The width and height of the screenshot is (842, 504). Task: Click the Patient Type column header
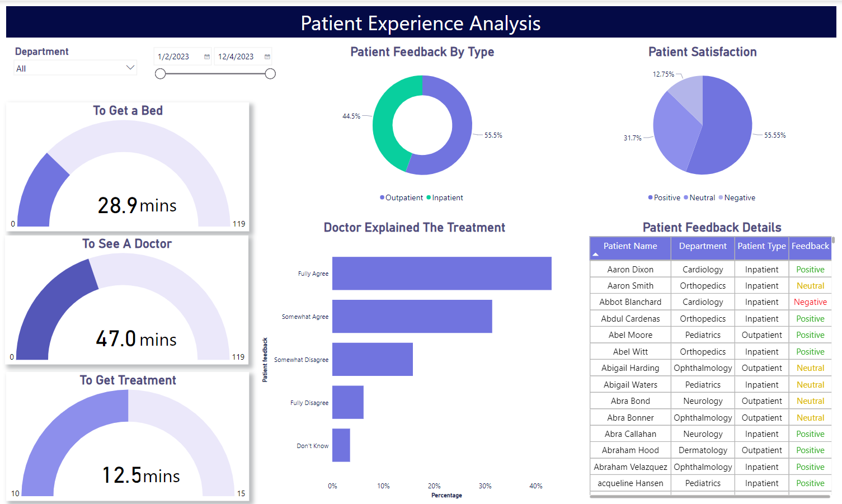tap(761, 246)
